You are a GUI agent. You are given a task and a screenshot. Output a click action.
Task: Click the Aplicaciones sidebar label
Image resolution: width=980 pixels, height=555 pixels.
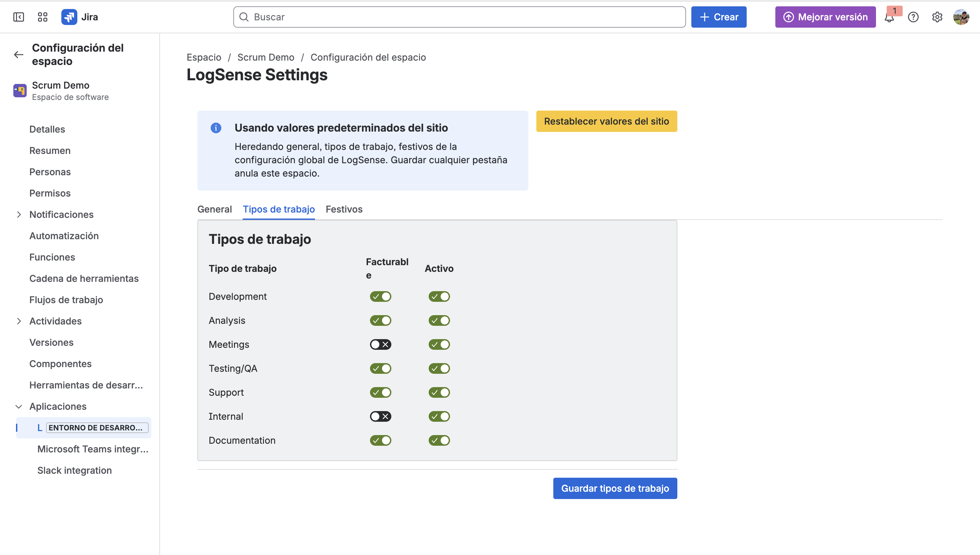point(58,407)
